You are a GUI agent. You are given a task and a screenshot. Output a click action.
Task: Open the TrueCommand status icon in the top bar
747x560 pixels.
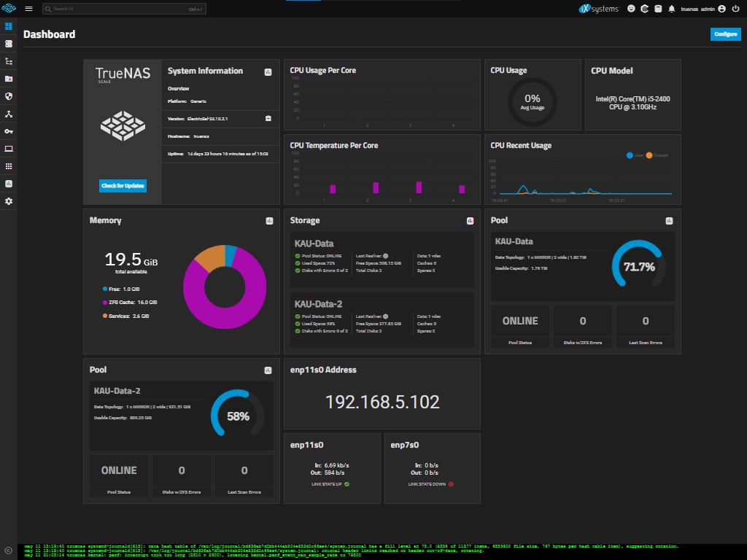point(645,9)
